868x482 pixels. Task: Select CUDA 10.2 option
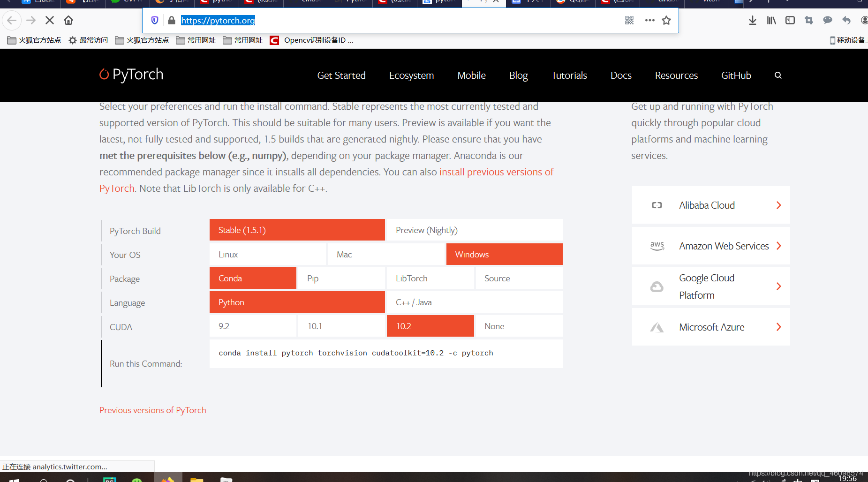click(430, 326)
